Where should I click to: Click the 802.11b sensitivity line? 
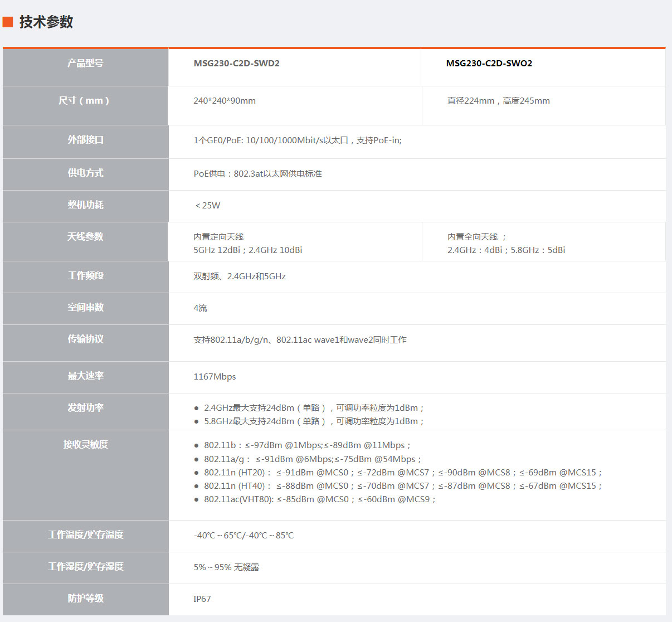(x=308, y=445)
